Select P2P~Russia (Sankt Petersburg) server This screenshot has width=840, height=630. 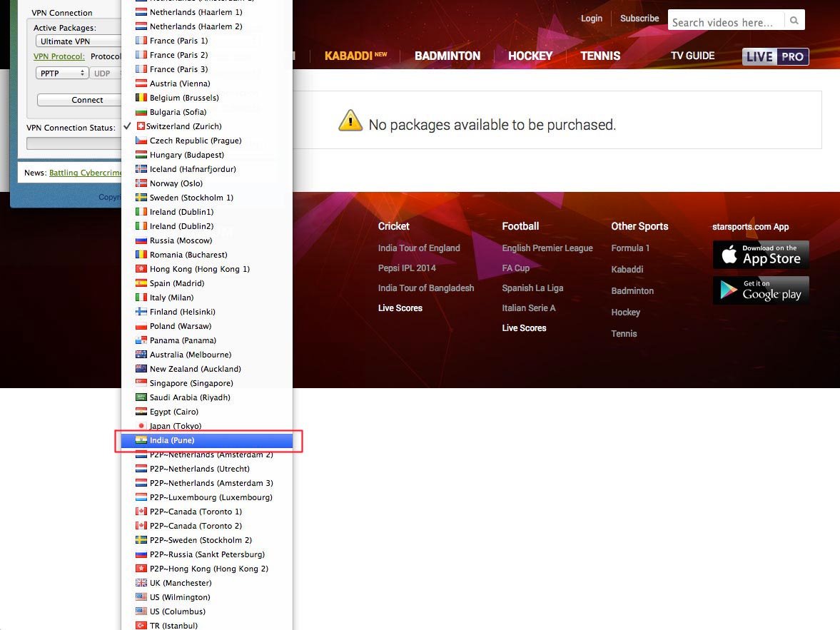click(207, 554)
